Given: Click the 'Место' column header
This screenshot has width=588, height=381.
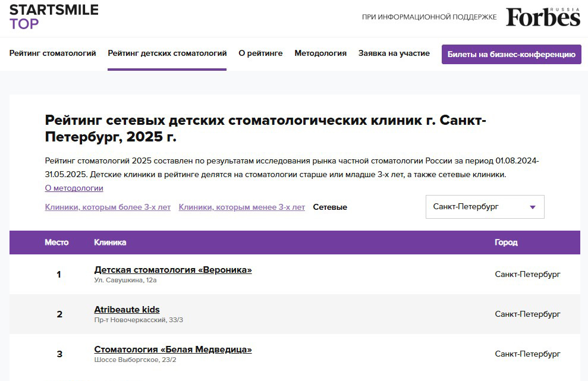Looking at the screenshot, I should [x=56, y=243].
